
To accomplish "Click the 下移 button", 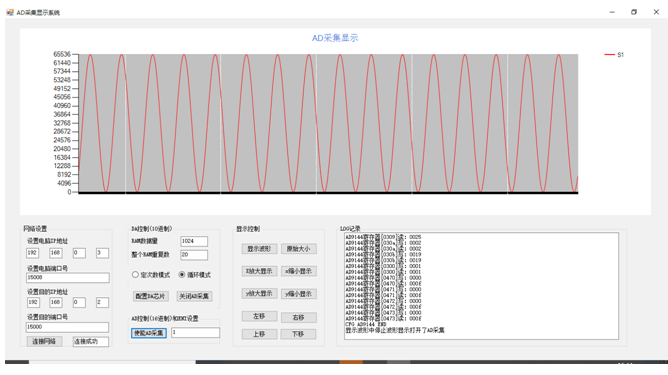I will 298,334.
